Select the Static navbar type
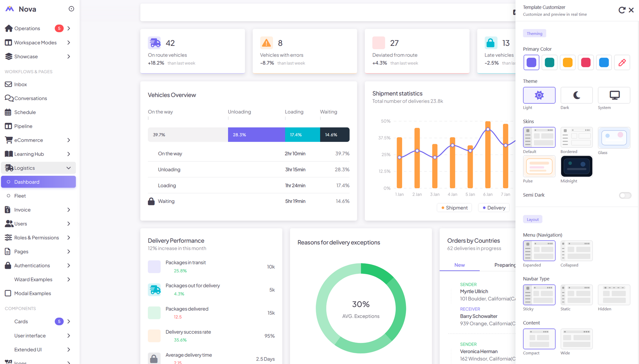The width and height of the screenshot is (639, 364). [577, 295]
